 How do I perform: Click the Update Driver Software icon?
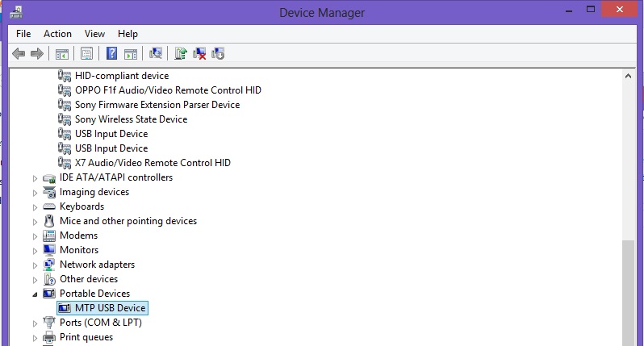click(180, 53)
